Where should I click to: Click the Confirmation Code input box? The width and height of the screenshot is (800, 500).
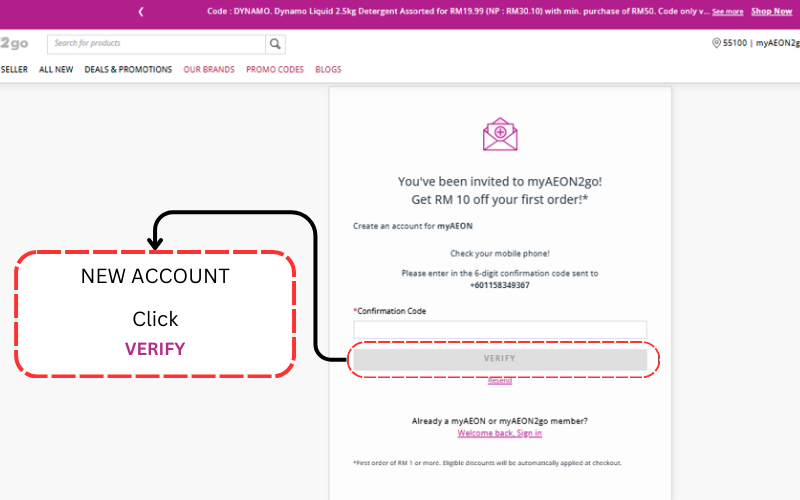(500, 330)
